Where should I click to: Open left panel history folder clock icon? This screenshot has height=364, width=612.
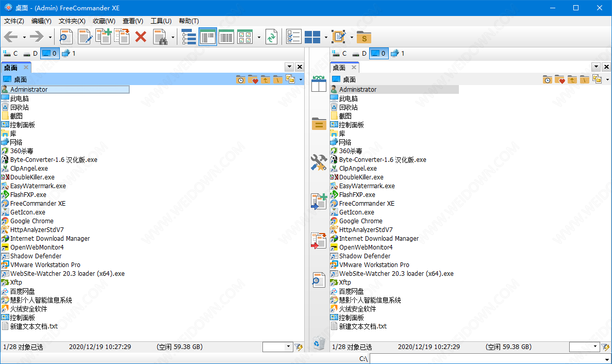pyautogui.click(x=240, y=79)
